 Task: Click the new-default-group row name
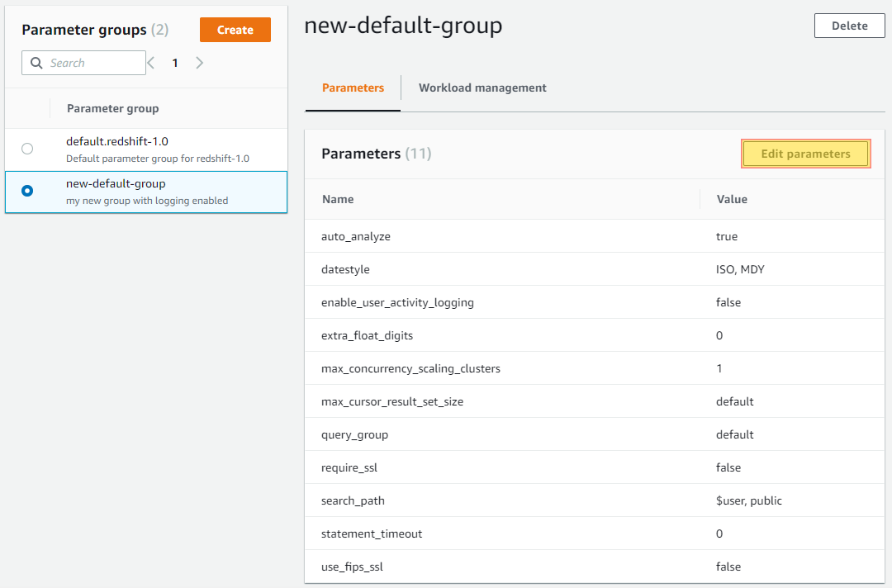(116, 183)
